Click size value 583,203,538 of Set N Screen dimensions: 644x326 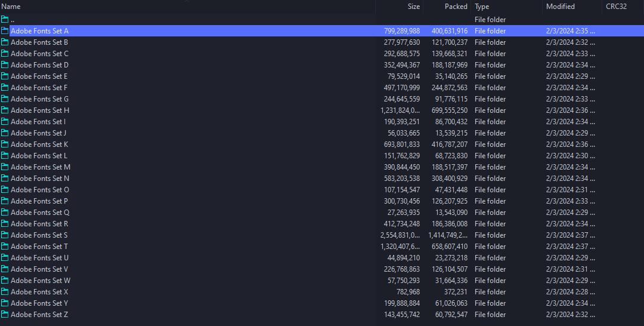(x=402, y=179)
